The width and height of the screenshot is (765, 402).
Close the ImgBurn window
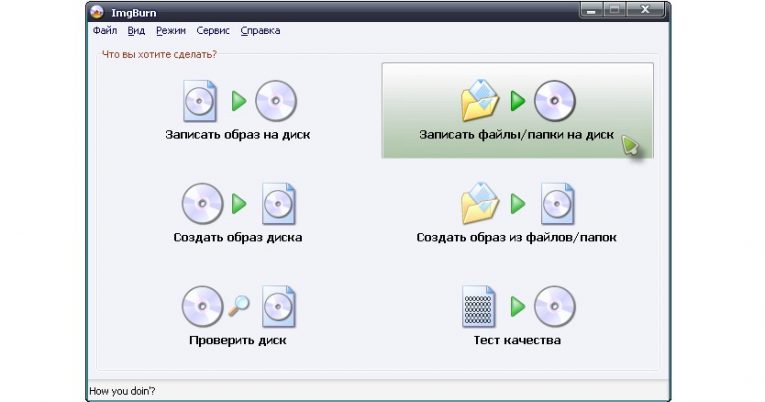[x=646, y=10]
